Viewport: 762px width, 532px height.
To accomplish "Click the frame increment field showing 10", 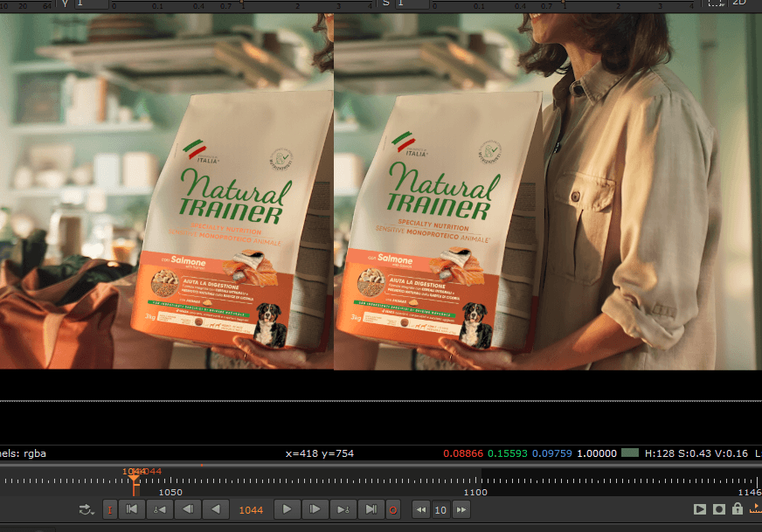I will click(x=440, y=509).
